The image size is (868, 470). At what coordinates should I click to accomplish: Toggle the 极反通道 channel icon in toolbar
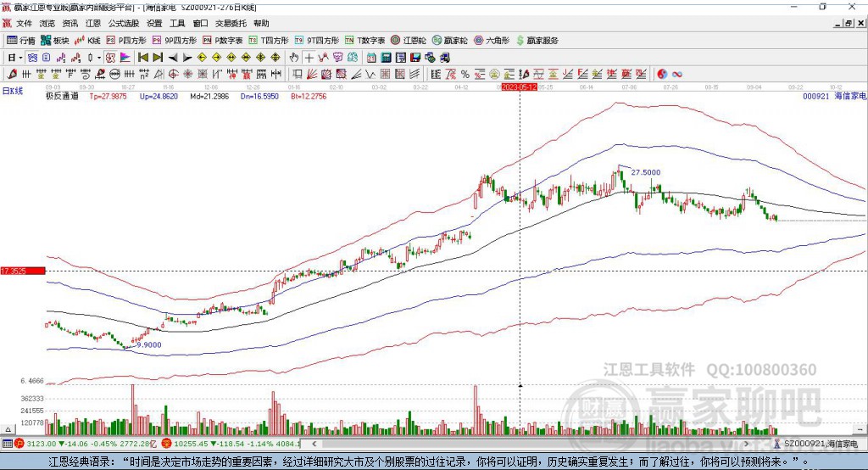[x=111, y=58]
